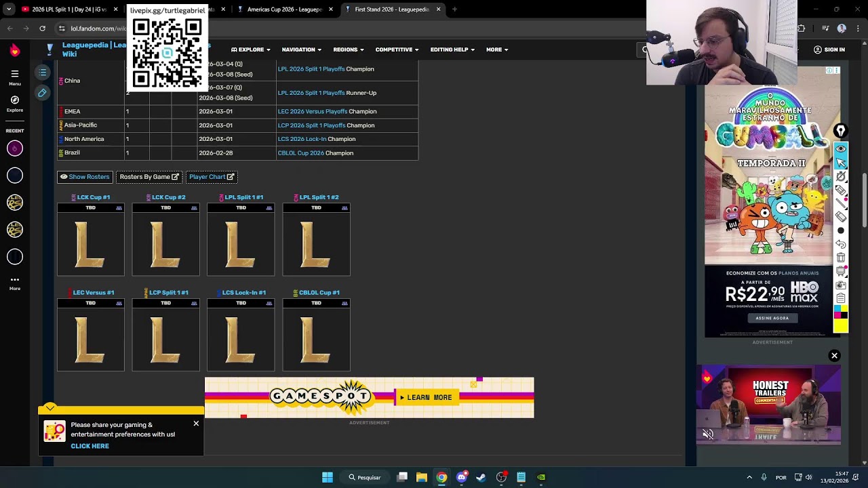Pick the yellow color swatch in annotation toolbar
The image size is (868, 488).
[x=841, y=327]
